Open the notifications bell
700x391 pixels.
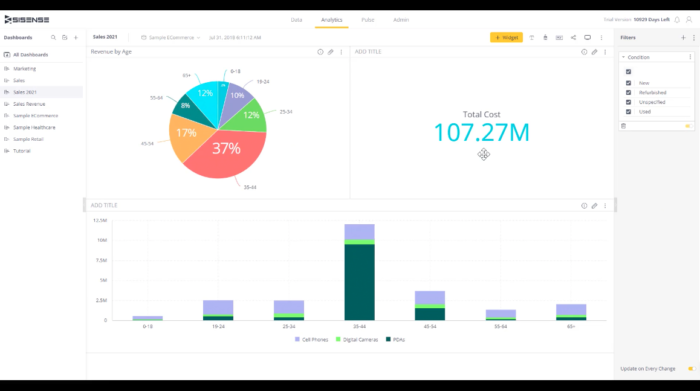coord(677,20)
